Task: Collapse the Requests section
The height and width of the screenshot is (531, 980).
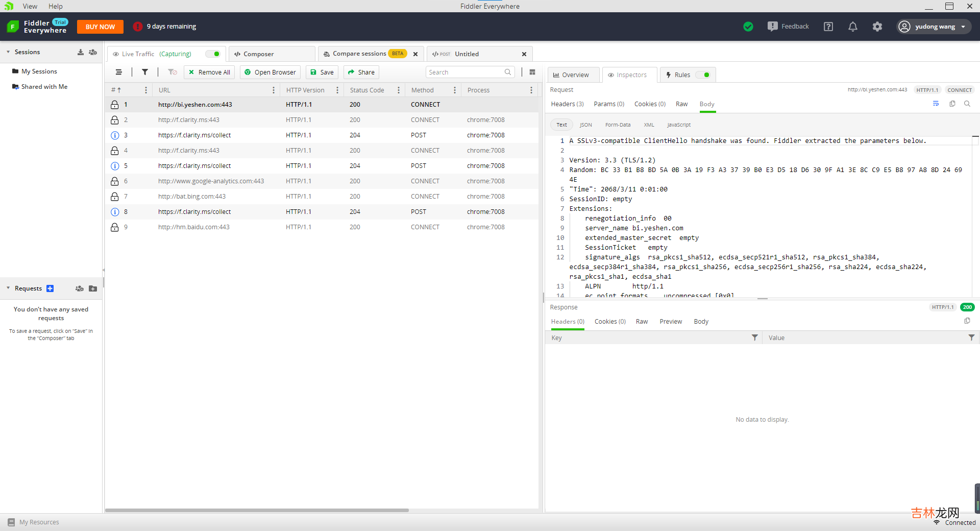Action: click(8, 288)
